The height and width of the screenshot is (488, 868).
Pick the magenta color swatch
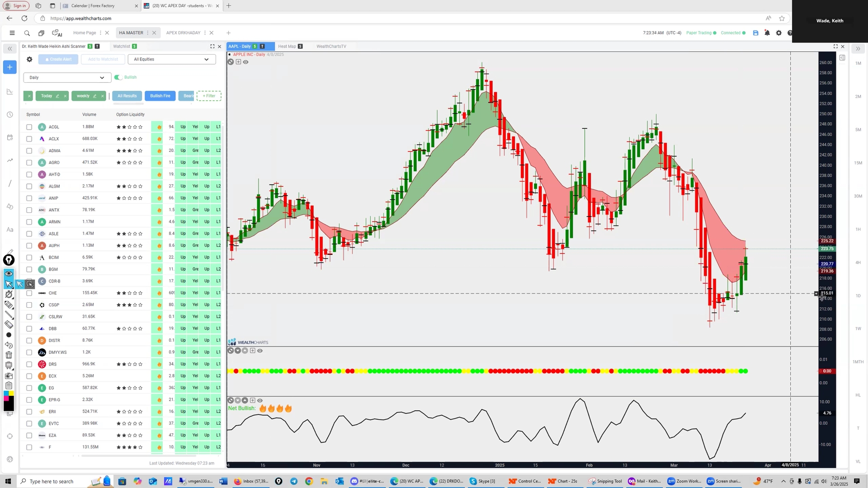[x=6, y=398]
